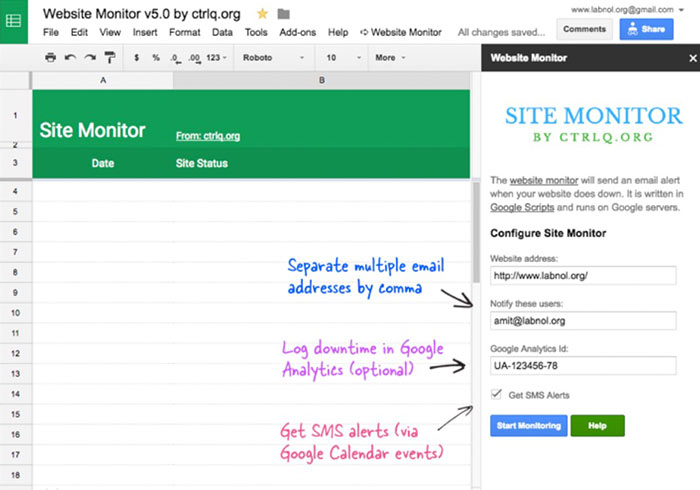This screenshot has height=490, width=700.
Task: Select column B header
Action: 321,80
